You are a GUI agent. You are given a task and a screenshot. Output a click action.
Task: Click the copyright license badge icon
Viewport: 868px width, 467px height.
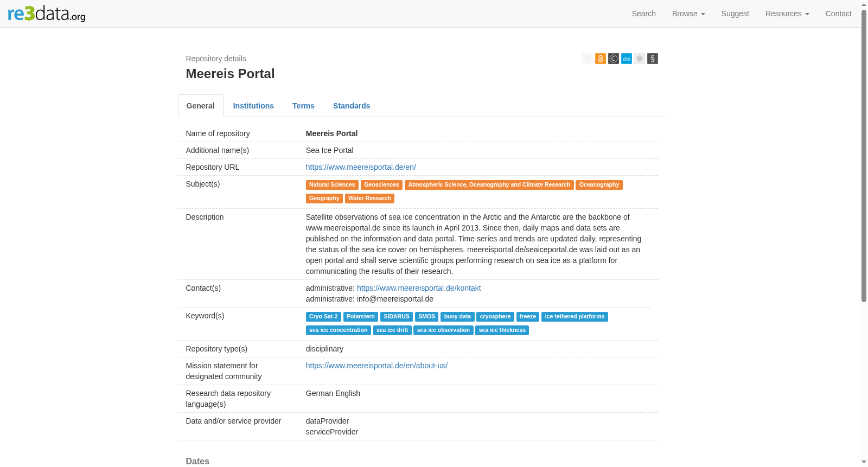pyautogui.click(x=614, y=59)
